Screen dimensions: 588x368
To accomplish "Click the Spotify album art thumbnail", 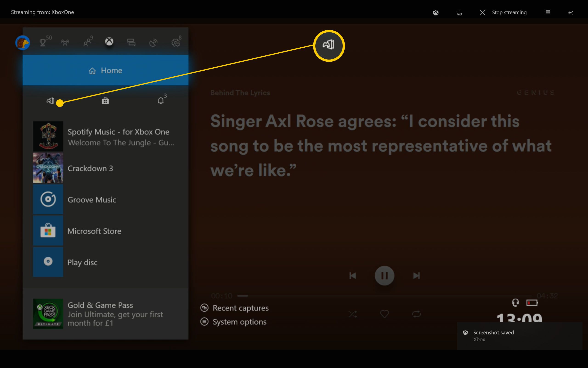I will 48,137.
